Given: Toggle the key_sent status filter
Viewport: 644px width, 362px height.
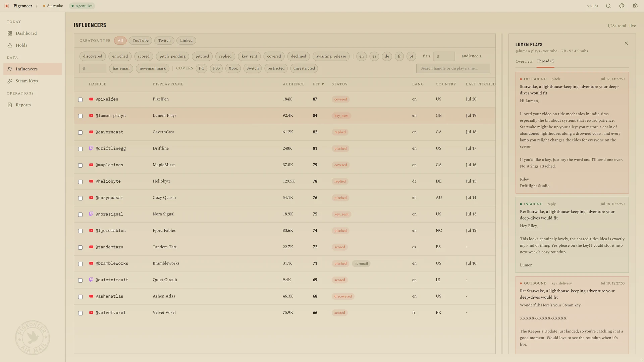Looking at the screenshot, I should click(249, 56).
